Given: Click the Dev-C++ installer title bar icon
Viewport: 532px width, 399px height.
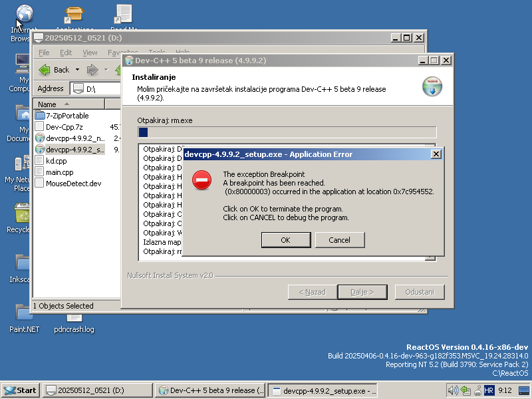Looking at the screenshot, I should coord(129,61).
